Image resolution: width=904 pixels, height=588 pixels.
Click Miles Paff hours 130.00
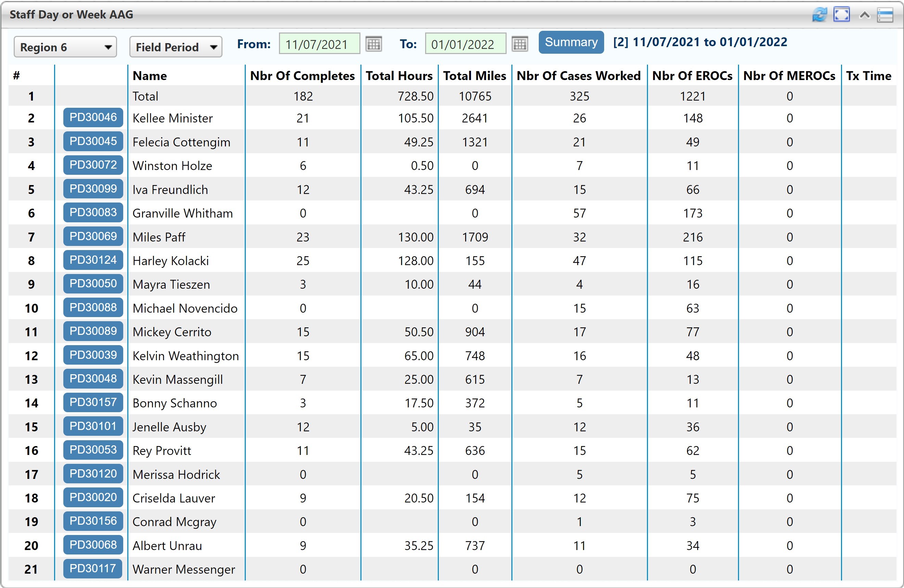pyautogui.click(x=415, y=237)
